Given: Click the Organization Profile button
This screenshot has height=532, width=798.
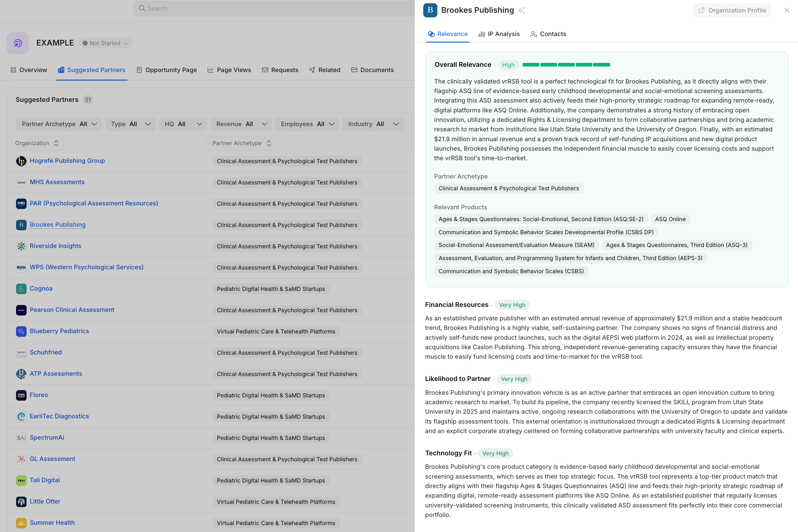Looking at the screenshot, I should coord(732,10).
